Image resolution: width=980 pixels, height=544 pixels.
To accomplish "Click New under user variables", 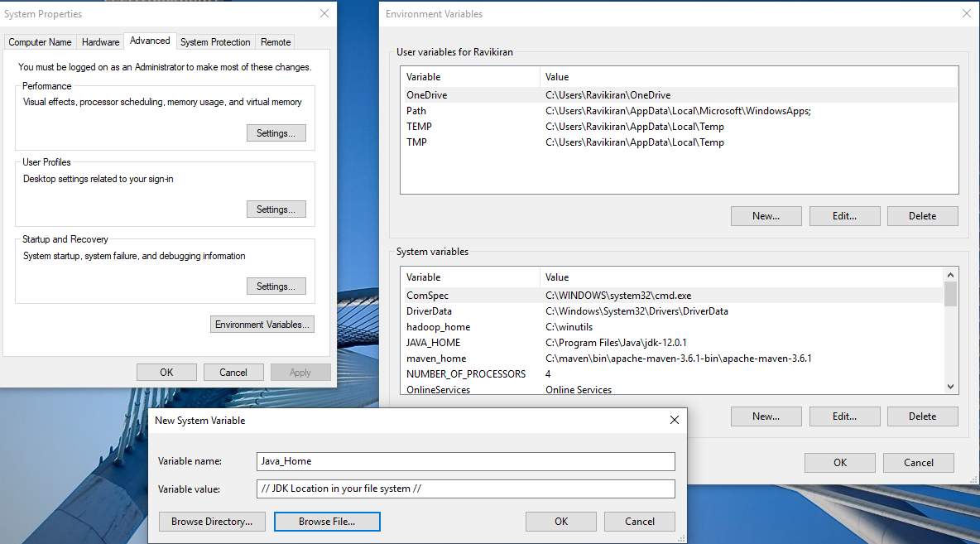I will 766,216.
